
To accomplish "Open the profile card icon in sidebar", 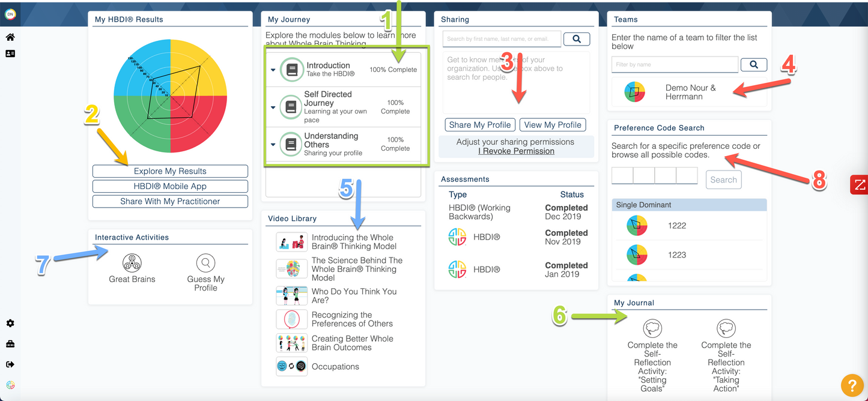I will point(10,53).
